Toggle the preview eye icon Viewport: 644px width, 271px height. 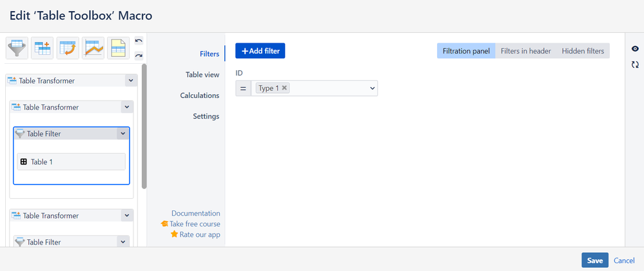point(635,48)
